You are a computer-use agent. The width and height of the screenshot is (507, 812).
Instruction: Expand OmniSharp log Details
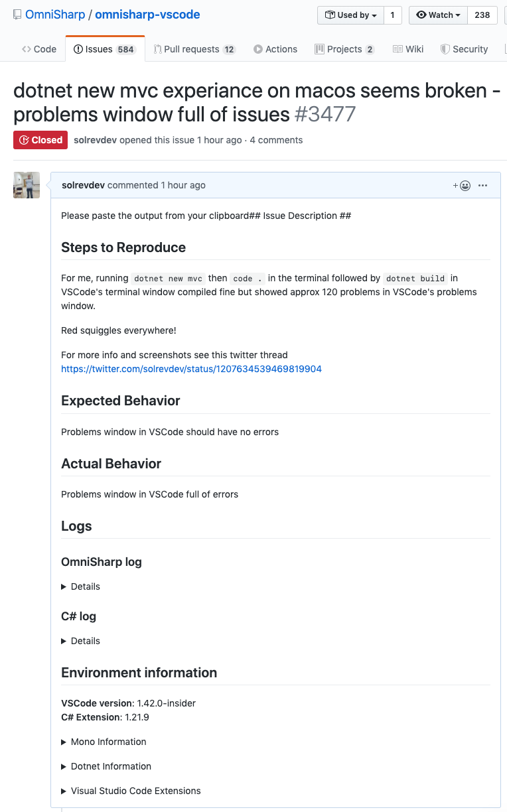click(81, 586)
